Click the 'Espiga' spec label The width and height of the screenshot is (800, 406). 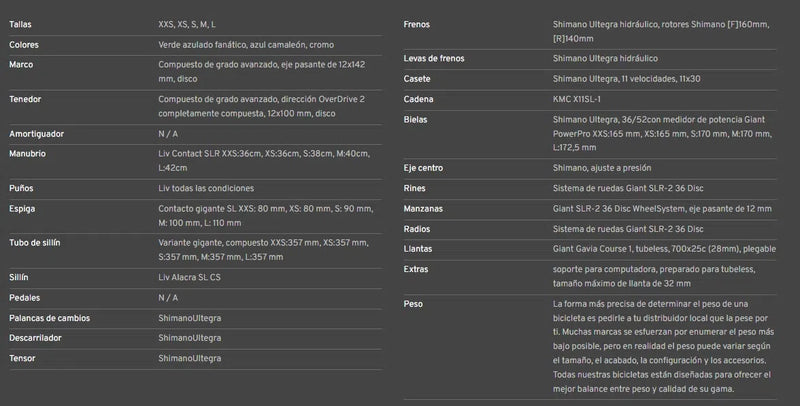click(22, 209)
